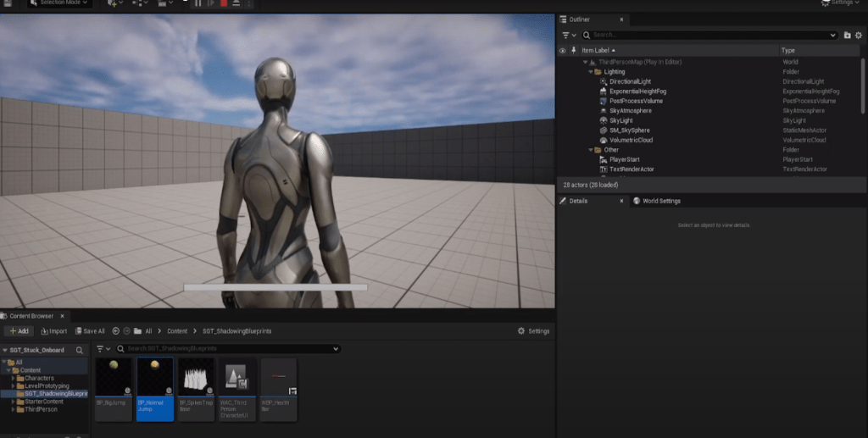Click the pin column header in Outliner
The width and height of the screenshot is (868, 438).
point(574,51)
